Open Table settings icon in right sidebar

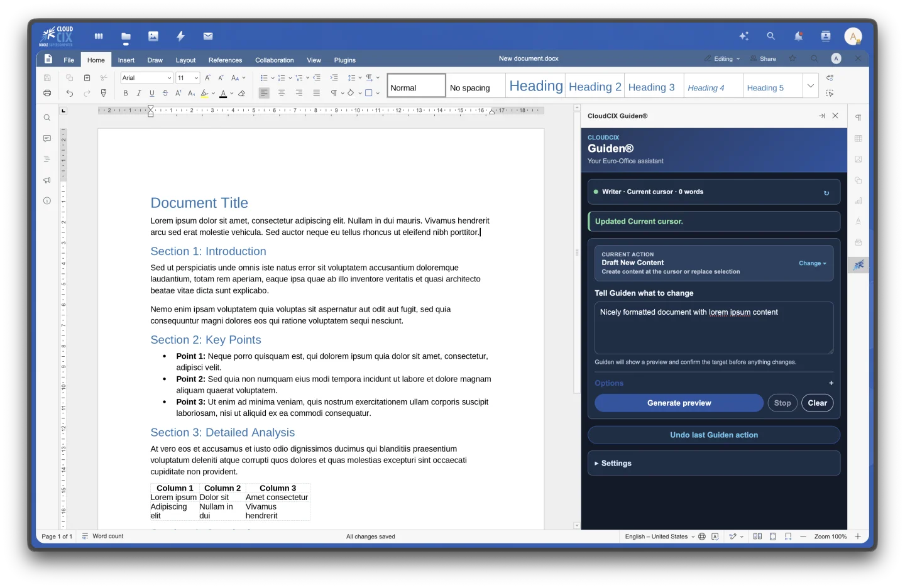tap(858, 138)
